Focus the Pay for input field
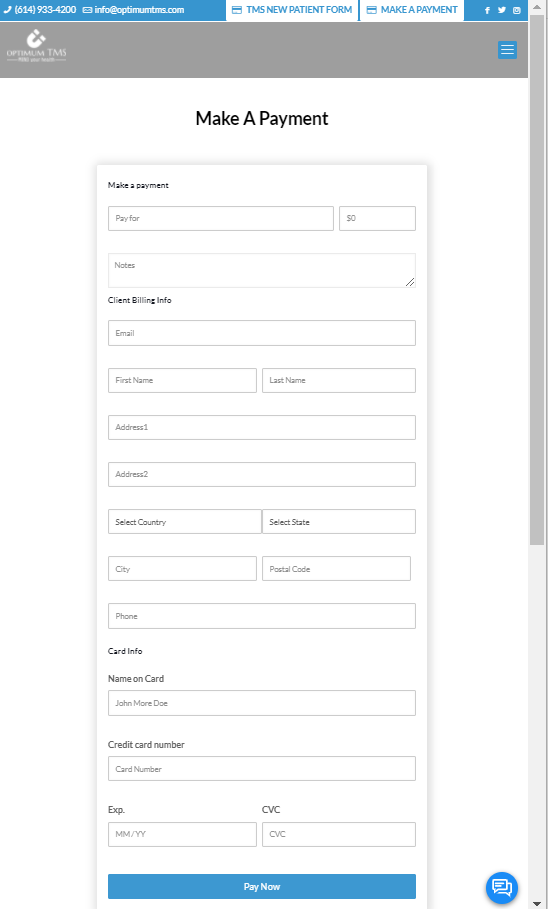The image size is (548, 909). coord(220,219)
